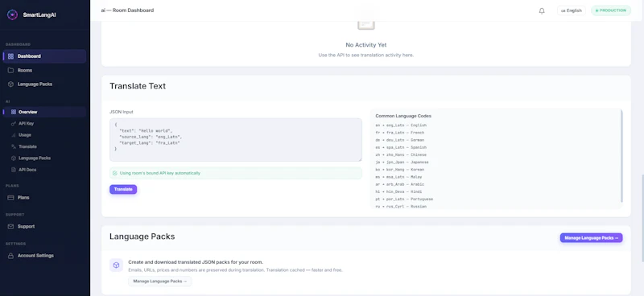
Task: Open Dashboard via its grid icon
Action: [x=10, y=56]
